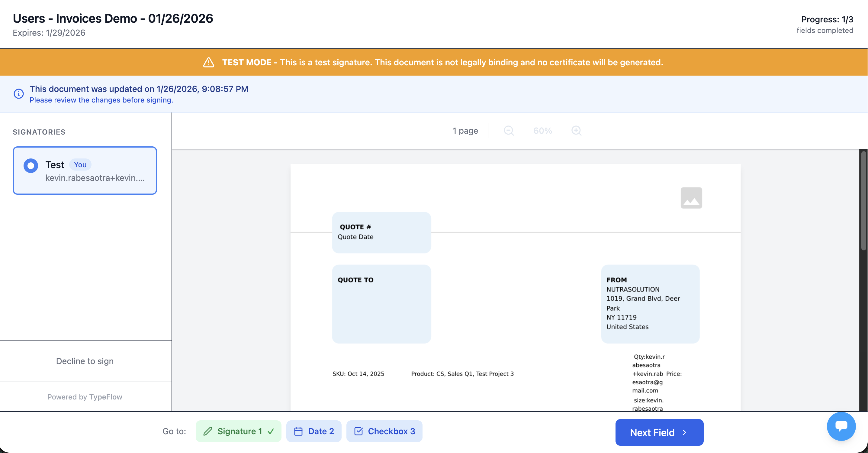The image size is (868, 453).
Task: Open the chat support bubble
Action: [841, 426]
